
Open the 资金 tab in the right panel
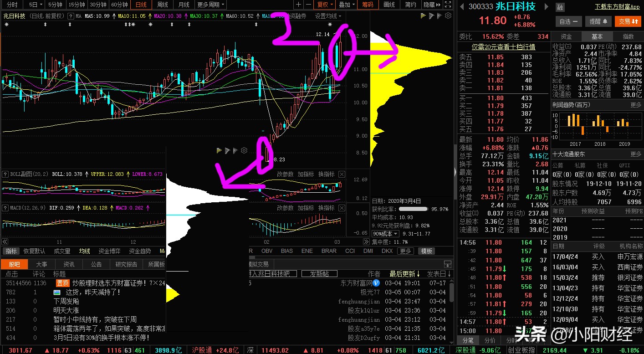[x=566, y=36]
